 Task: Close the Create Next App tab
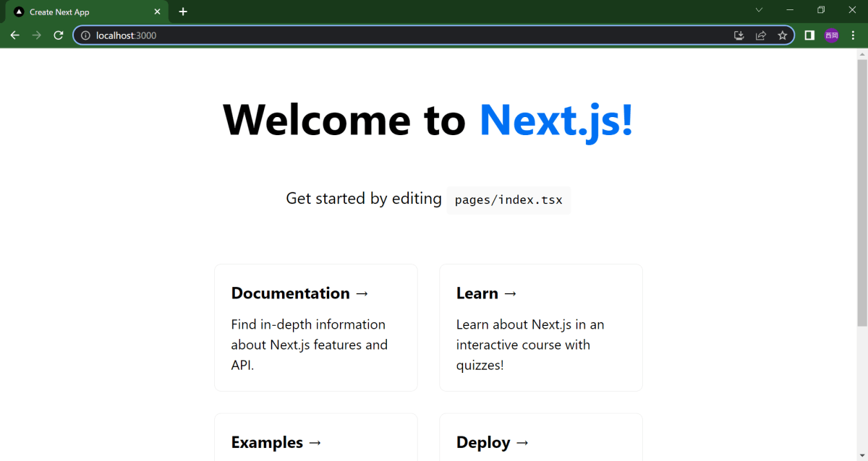point(157,12)
